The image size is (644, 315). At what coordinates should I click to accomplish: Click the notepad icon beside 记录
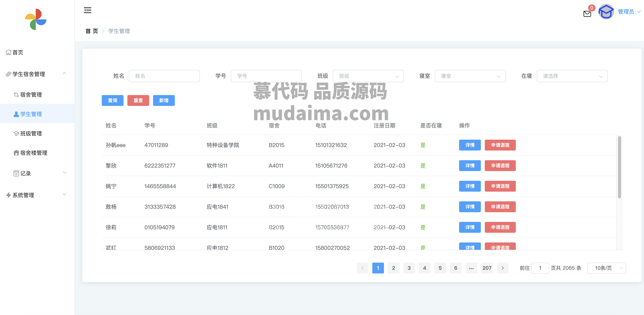pyautogui.click(x=16, y=173)
